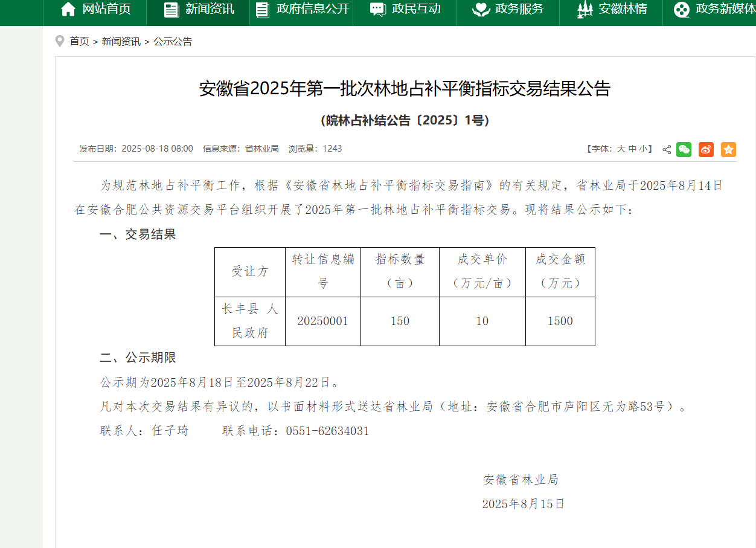Click the film reel icon for 政务新媒体

[x=682, y=9]
